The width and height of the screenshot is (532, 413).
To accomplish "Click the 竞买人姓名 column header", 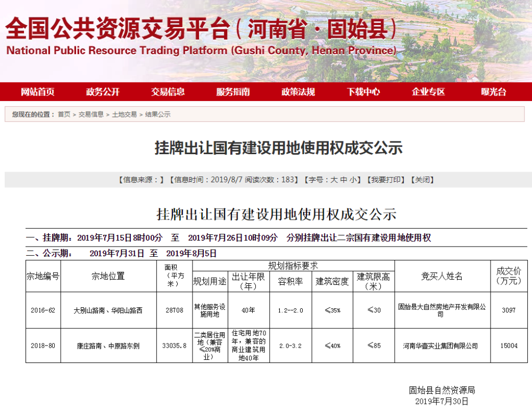I will pyautogui.click(x=442, y=276).
